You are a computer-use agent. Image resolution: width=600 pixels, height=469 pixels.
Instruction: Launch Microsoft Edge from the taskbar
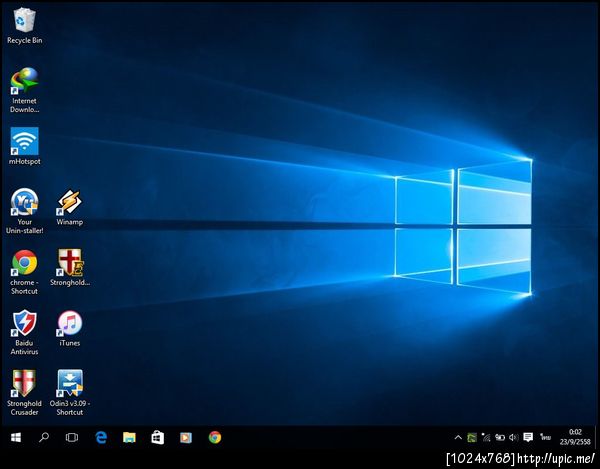101,437
